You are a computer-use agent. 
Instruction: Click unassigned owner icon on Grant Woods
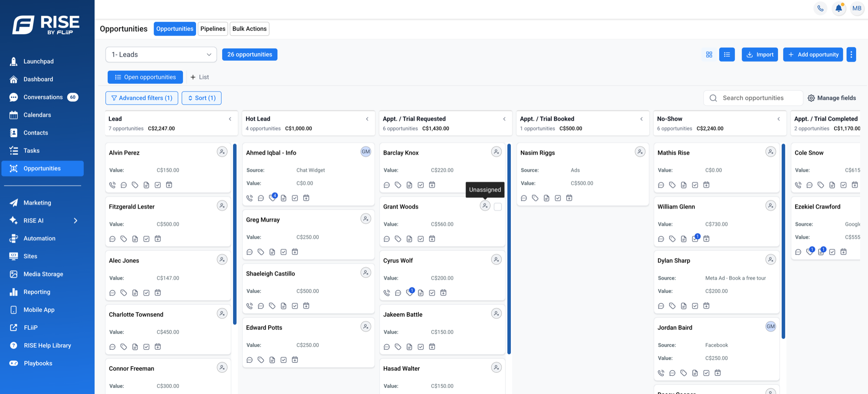tap(485, 206)
